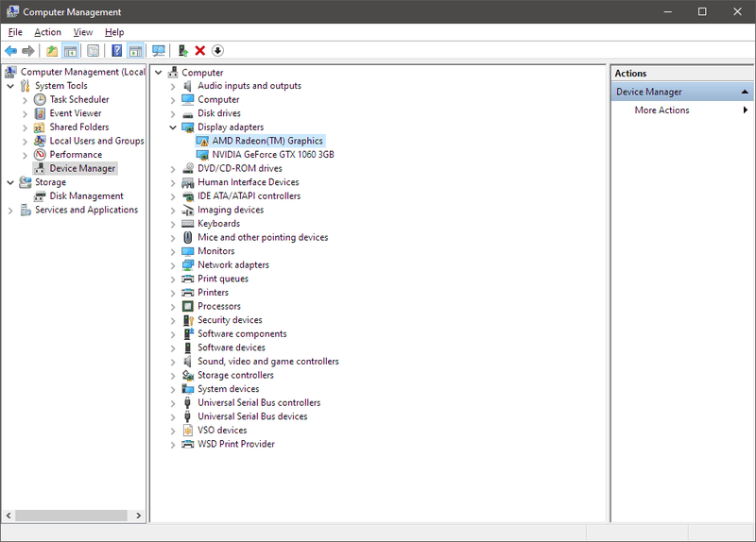Click the Network adapters icon
This screenshot has height=542, width=756.
coord(187,265)
